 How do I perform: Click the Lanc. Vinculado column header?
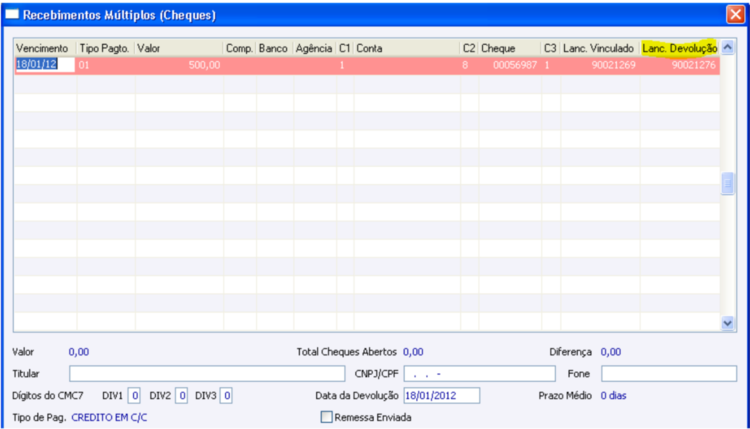(600, 48)
